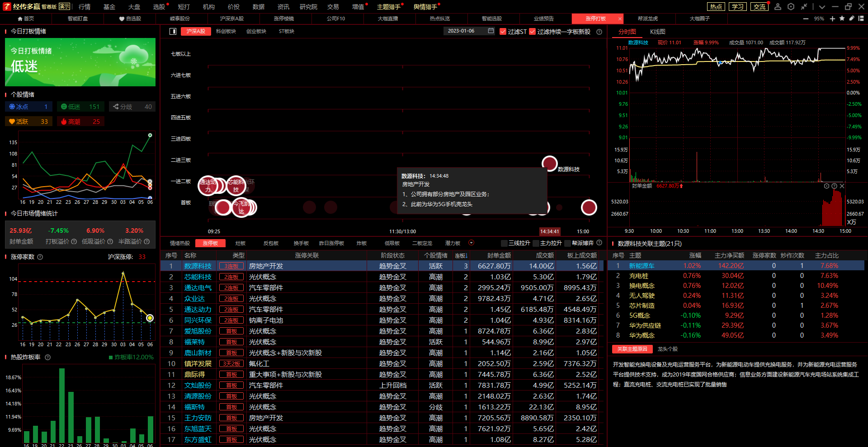The width and height of the screenshot is (868, 447).
Task: Open the user account icon
Action: 778,7
